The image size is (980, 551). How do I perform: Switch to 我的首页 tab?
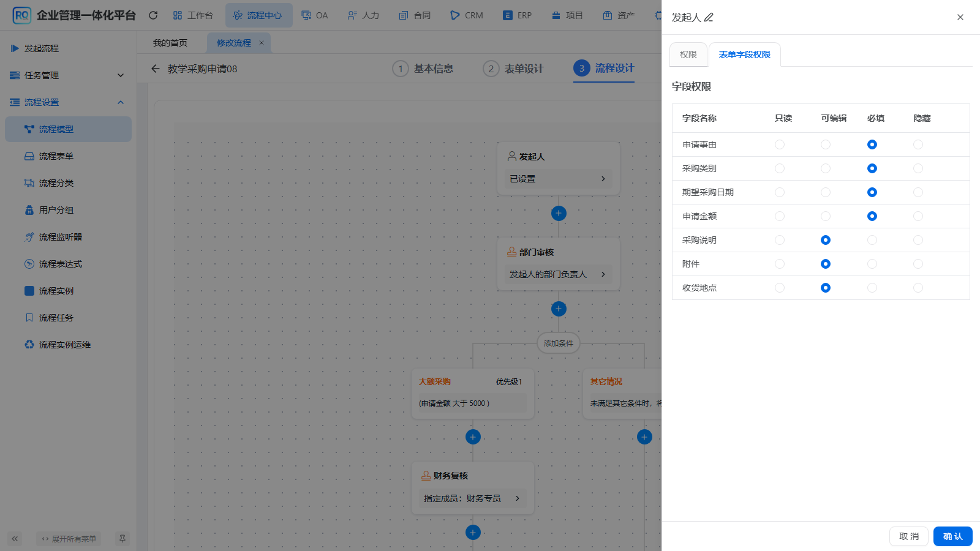click(170, 43)
